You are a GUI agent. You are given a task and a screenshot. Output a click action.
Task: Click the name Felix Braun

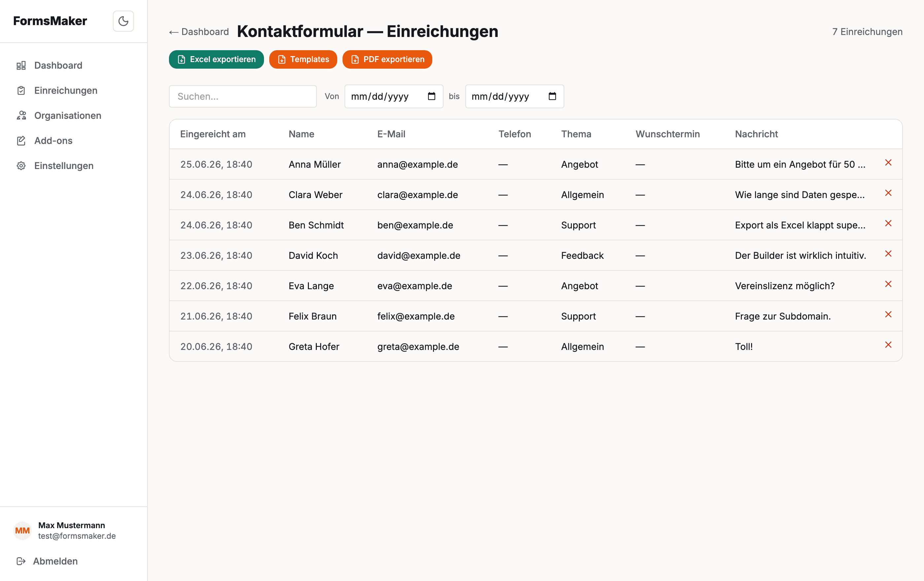point(313,316)
